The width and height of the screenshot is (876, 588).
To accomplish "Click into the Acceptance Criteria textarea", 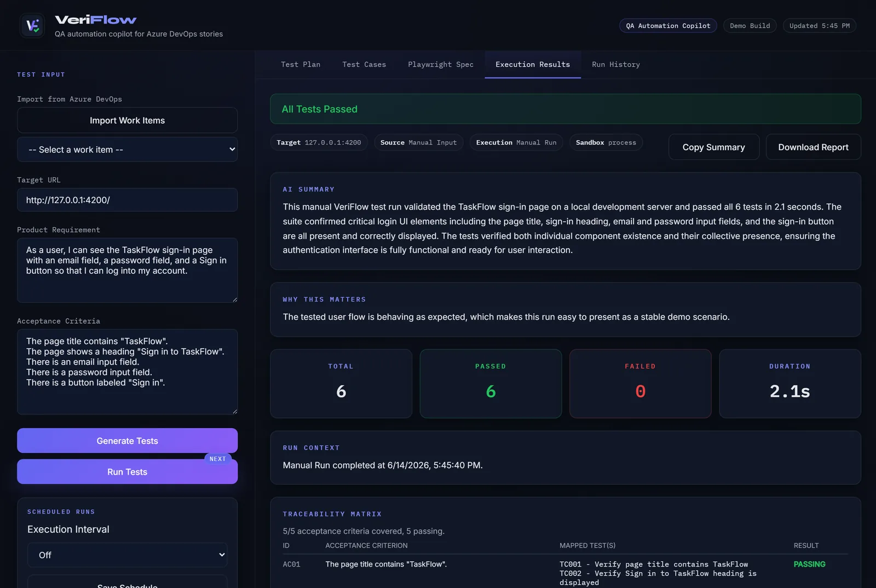I will coord(127,372).
